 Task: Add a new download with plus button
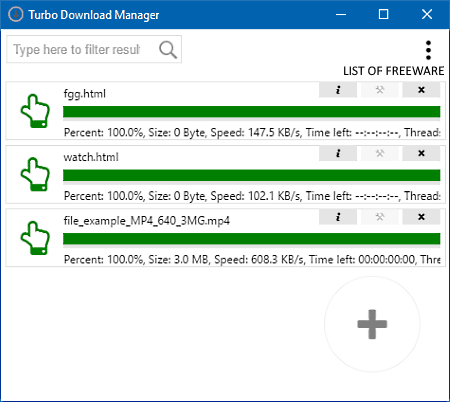coord(372,324)
